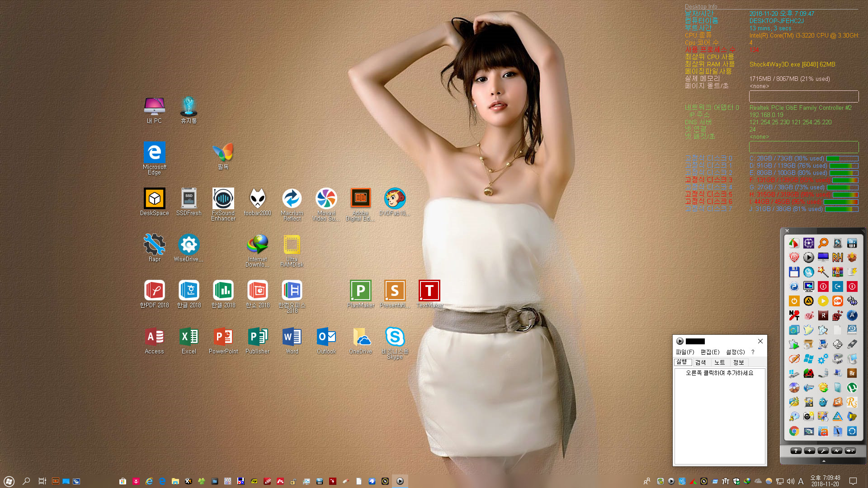
Task: Open Word desktop shortcut
Action: (292, 340)
